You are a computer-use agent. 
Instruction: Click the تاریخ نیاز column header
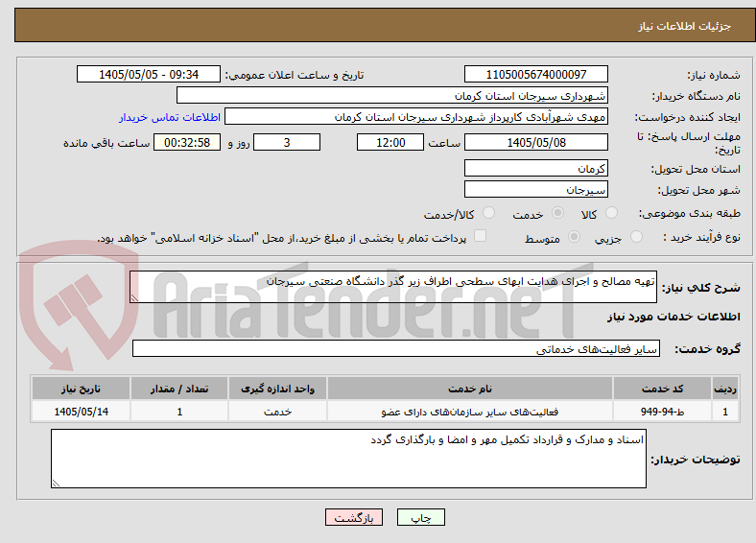coord(81,389)
